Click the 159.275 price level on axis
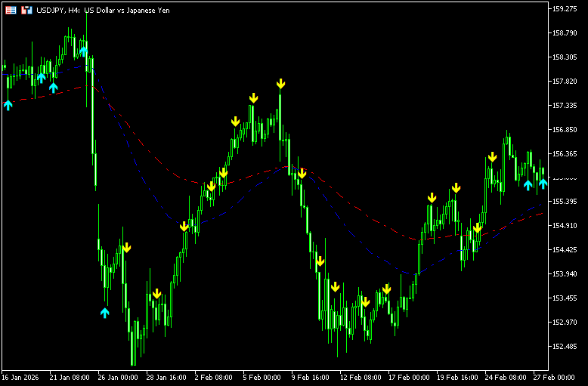588x386 pixels. [x=565, y=9]
